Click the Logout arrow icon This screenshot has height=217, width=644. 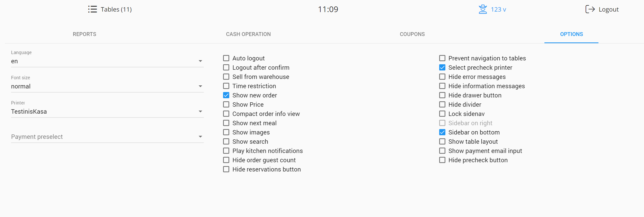click(x=590, y=9)
